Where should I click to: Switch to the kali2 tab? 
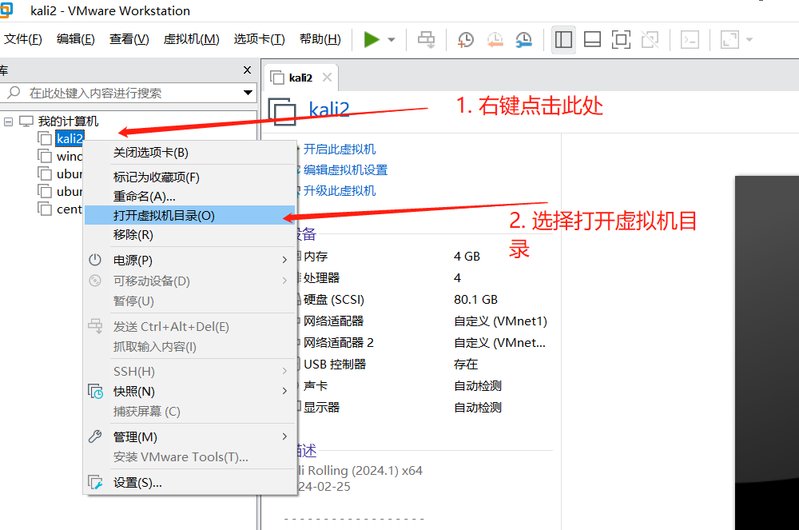(300, 77)
